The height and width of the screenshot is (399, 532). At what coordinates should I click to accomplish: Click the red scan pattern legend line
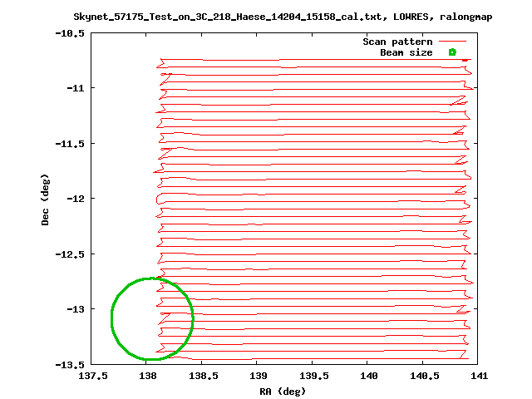(452, 41)
